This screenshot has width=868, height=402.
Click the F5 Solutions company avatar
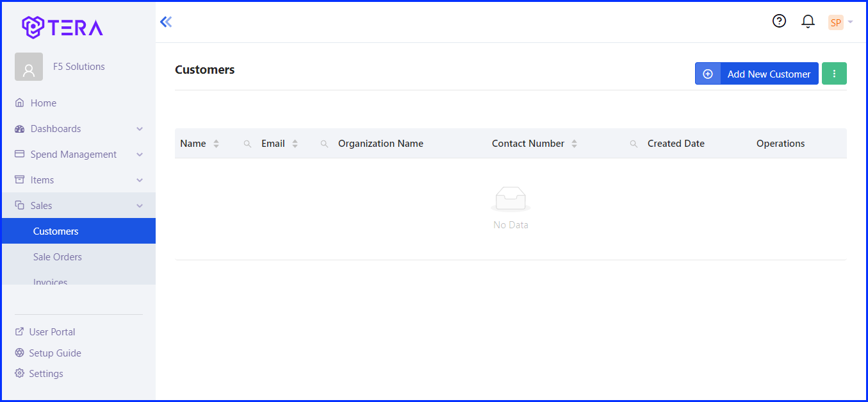pyautogui.click(x=29, y=67)
